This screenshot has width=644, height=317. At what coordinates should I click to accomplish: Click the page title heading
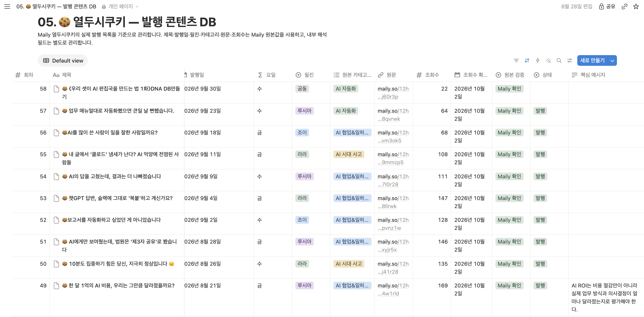[127, 22]
